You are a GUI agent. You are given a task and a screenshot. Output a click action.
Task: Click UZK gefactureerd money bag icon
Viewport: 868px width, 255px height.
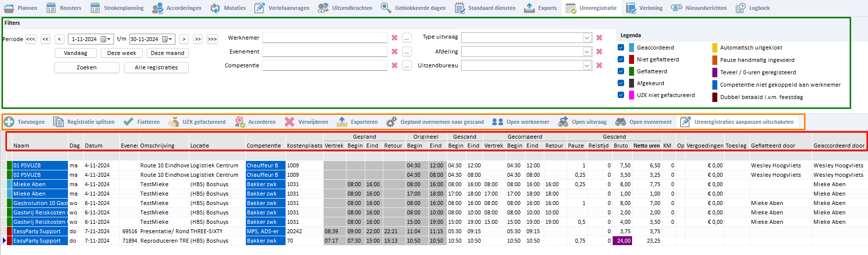pos(174,122)
